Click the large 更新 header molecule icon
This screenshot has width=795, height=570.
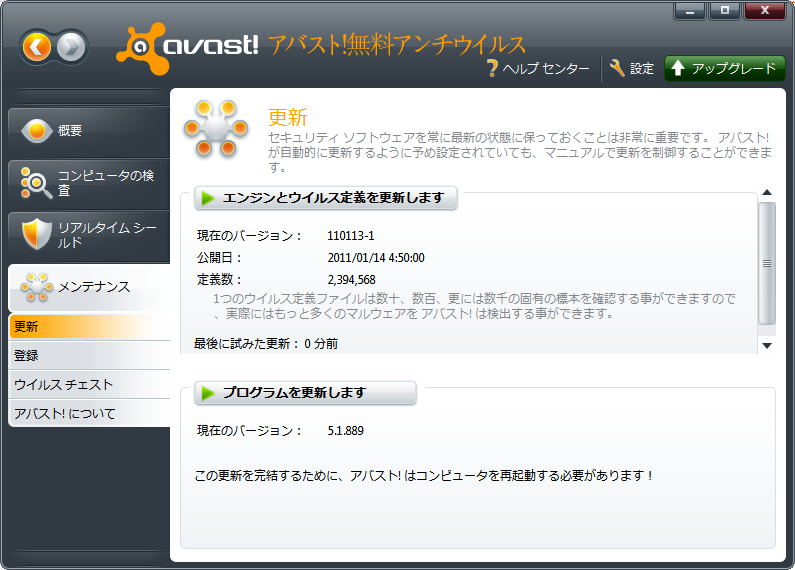pyautogui.click(x=216, y=128)
